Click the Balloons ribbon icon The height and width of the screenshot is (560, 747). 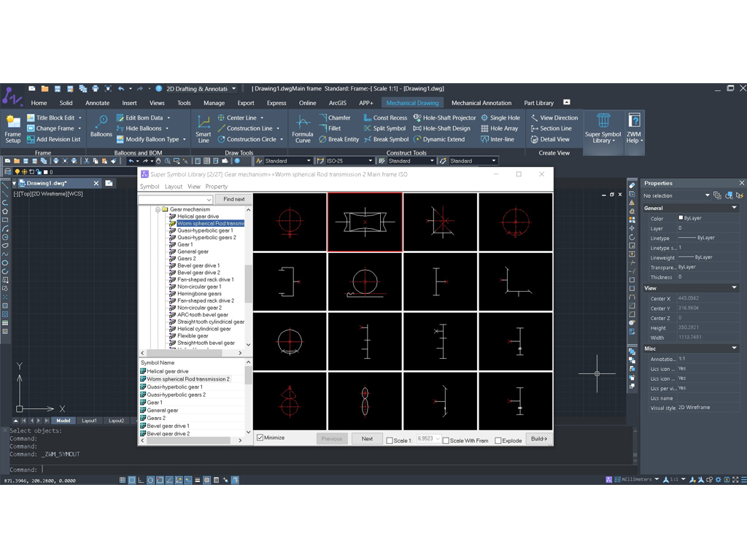click(x=101, y=125)
